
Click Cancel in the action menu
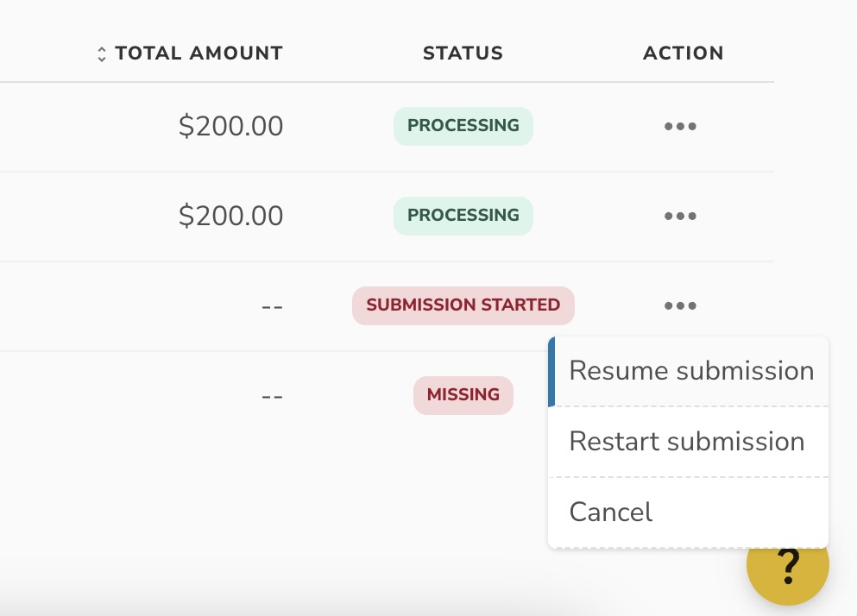[611, 512]
